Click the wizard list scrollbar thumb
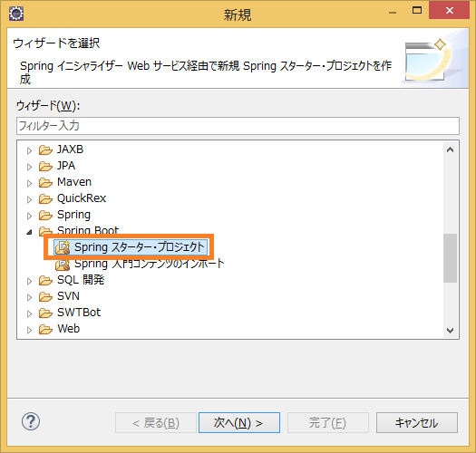476x453 pixels. pos(450,258)
